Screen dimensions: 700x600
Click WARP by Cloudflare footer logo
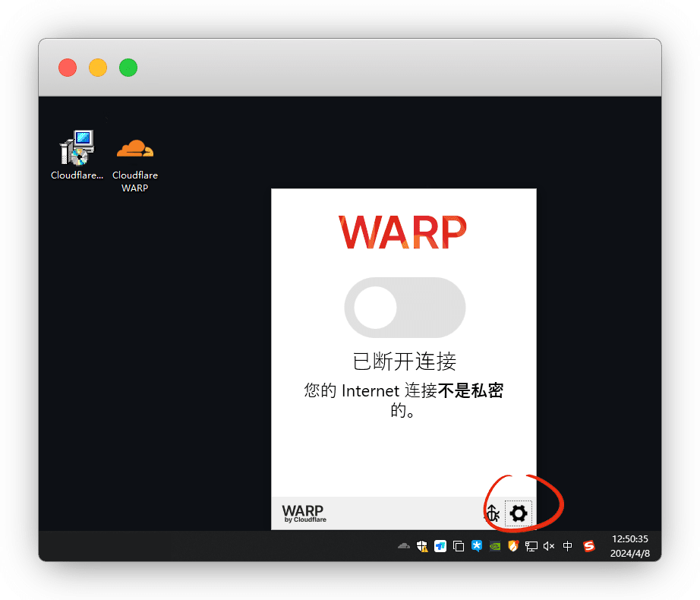click(304, 513)
